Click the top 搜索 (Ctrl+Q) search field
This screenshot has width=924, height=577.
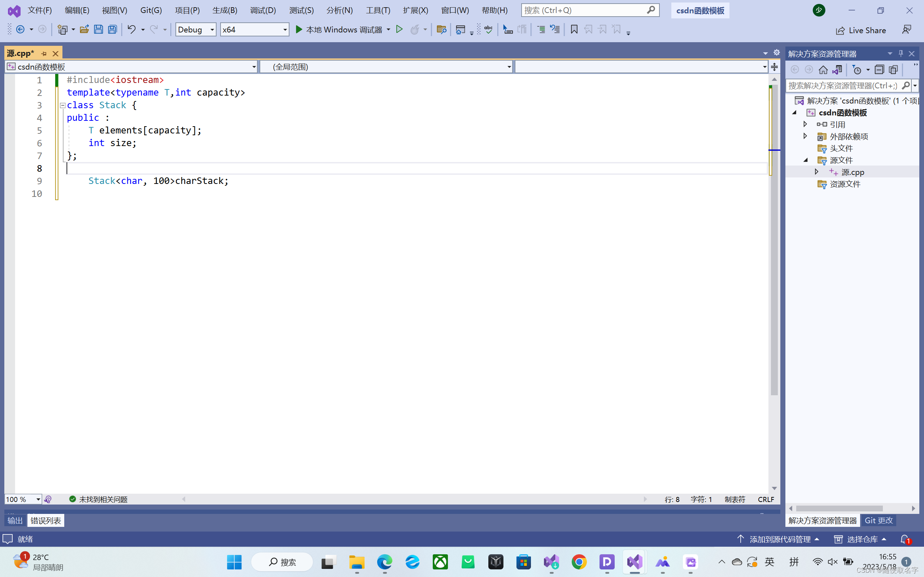tap(584, 10)
